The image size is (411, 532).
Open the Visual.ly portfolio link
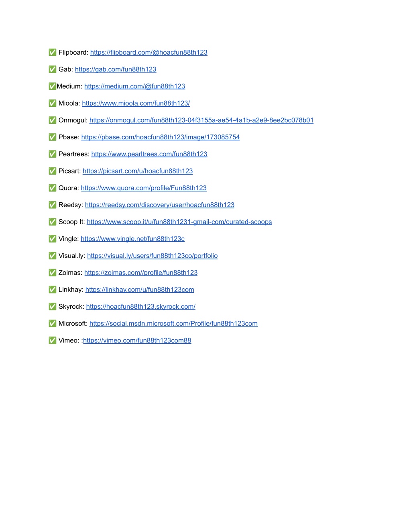[x=152, y=256]
